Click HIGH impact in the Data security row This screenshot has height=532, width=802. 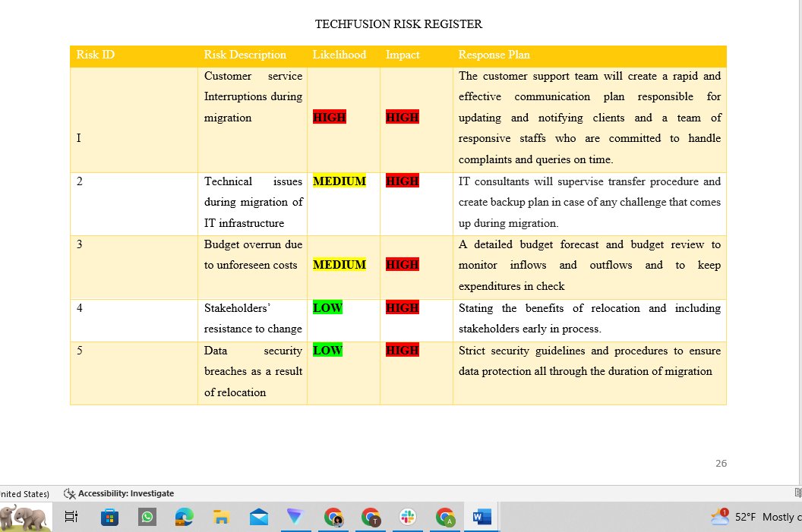click(x=403, y=351)
